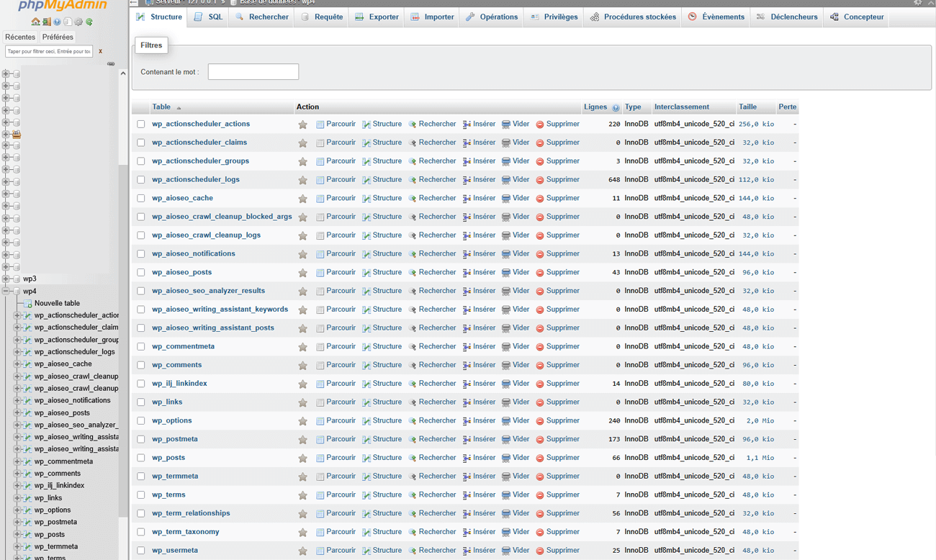The width and height of the screenshot is (936, 560).
Task: Click the logout door icon
Action: click(46, 22)
